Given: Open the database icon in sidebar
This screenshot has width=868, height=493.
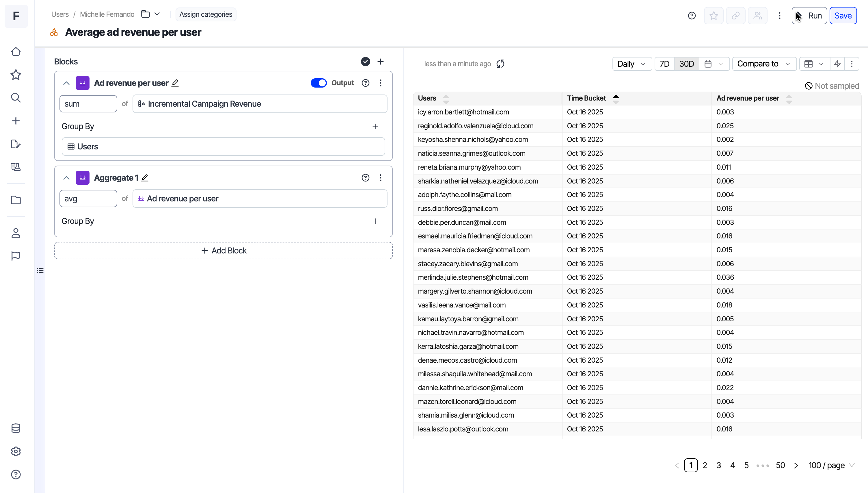Looking at the screenshot, I should point(16,428).
